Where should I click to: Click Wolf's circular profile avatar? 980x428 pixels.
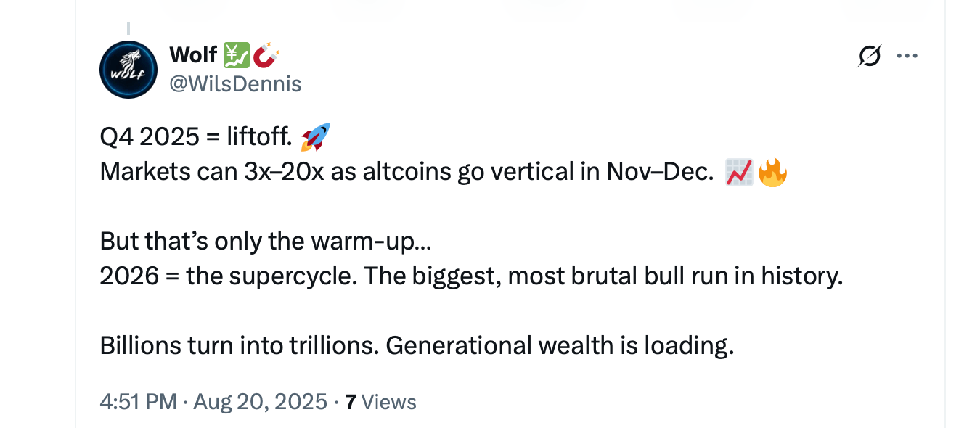[128, 69]
